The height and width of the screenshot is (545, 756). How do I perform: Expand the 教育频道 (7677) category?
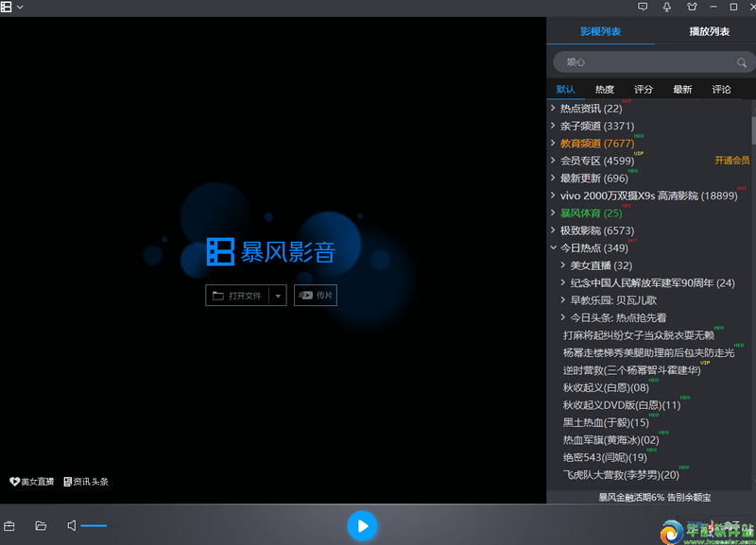click(553, 144)
